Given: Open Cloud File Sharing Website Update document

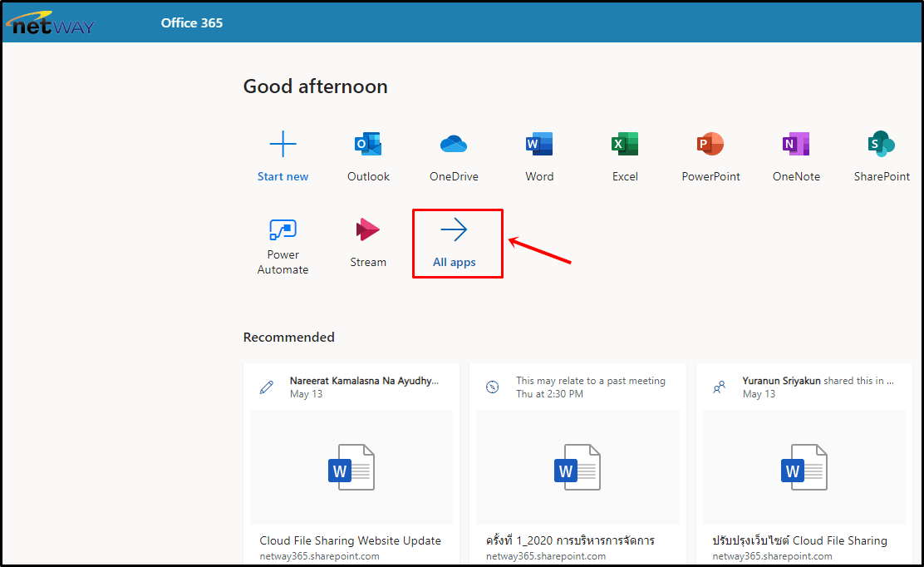Looking at the screenshot, I should (351, 540).
